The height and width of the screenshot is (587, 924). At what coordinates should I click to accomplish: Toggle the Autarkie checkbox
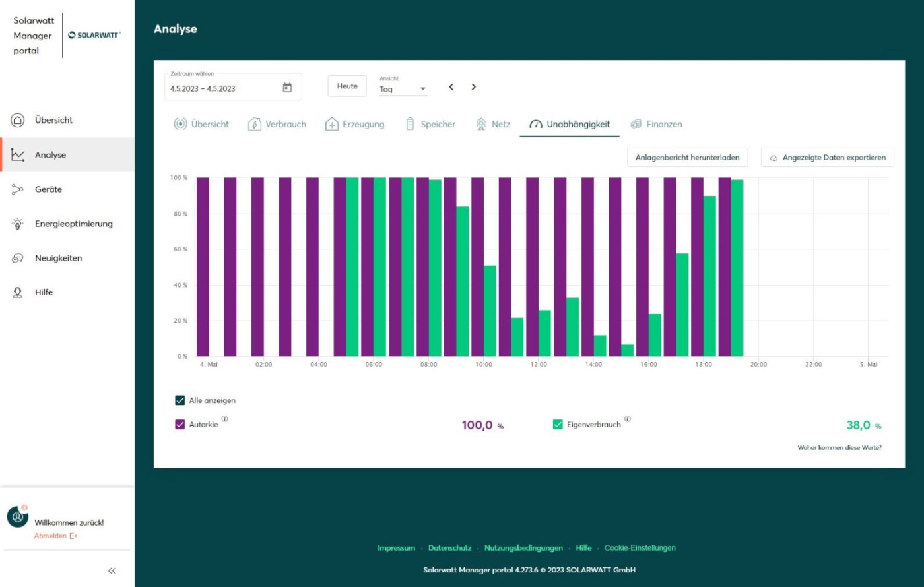[x=180, y=425]
